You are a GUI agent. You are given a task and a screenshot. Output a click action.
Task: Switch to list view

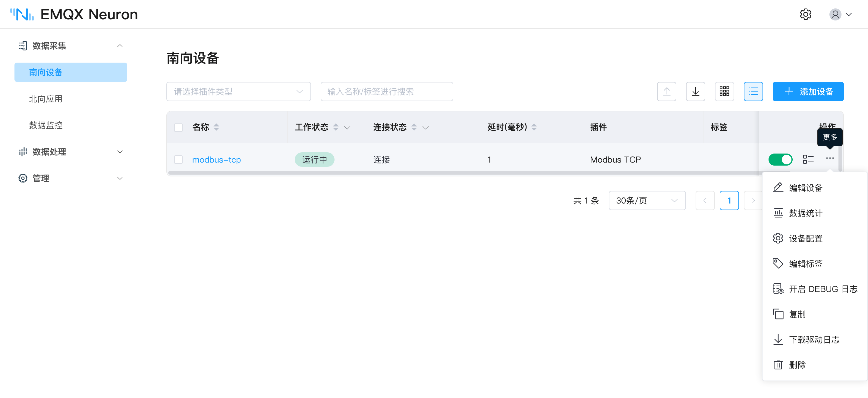click(753, 91)
